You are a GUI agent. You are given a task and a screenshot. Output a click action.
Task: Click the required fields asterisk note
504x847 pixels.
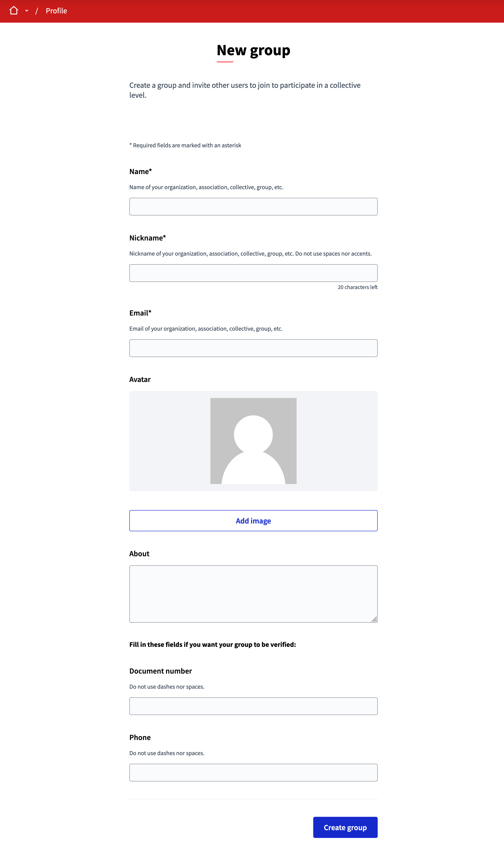click(x=185, y=145)
